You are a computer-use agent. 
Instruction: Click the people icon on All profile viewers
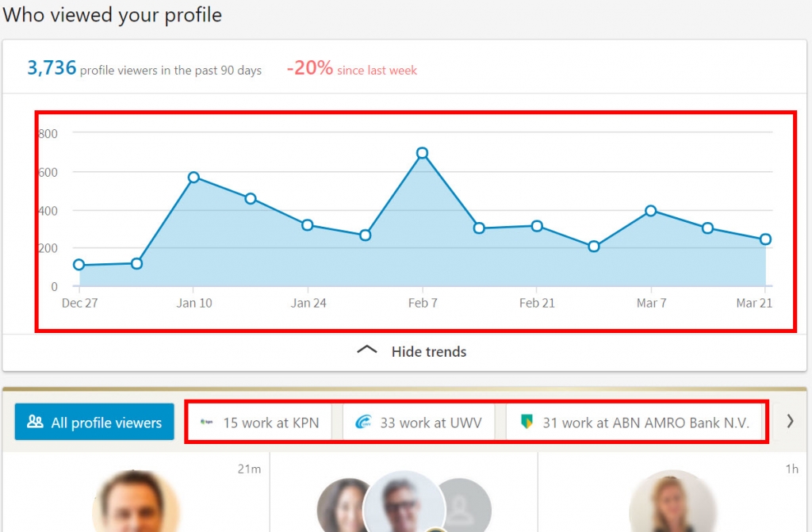[35, 423]
